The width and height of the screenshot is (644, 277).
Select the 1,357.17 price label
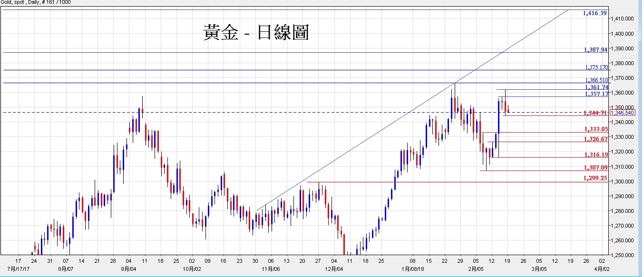tap(596, 94)
